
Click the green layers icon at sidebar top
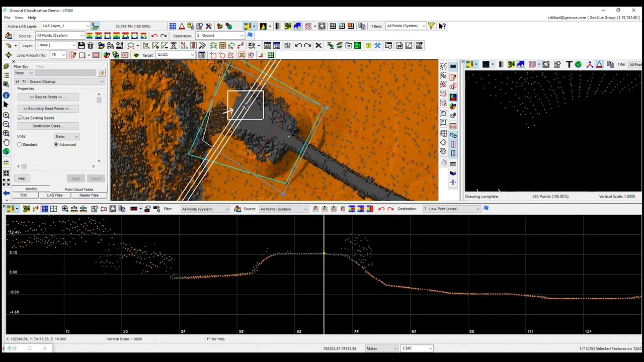[6, 66]
